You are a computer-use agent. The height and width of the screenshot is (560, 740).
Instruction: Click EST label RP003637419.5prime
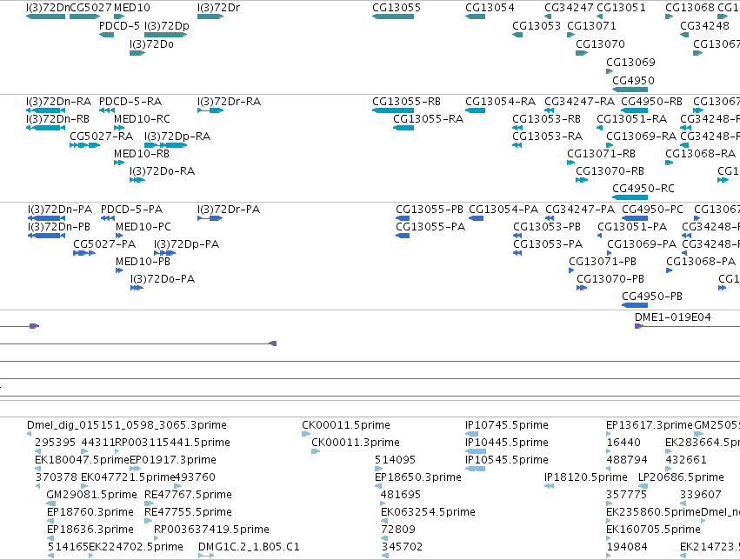coord(211,530)
